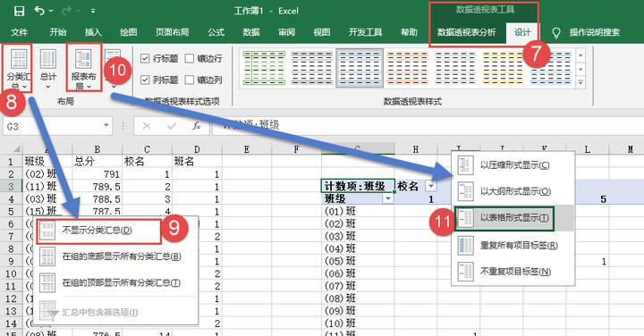Open the Customize Quick Access Toolbar arrow
644x336 pixels.
[x=93, y=11]
